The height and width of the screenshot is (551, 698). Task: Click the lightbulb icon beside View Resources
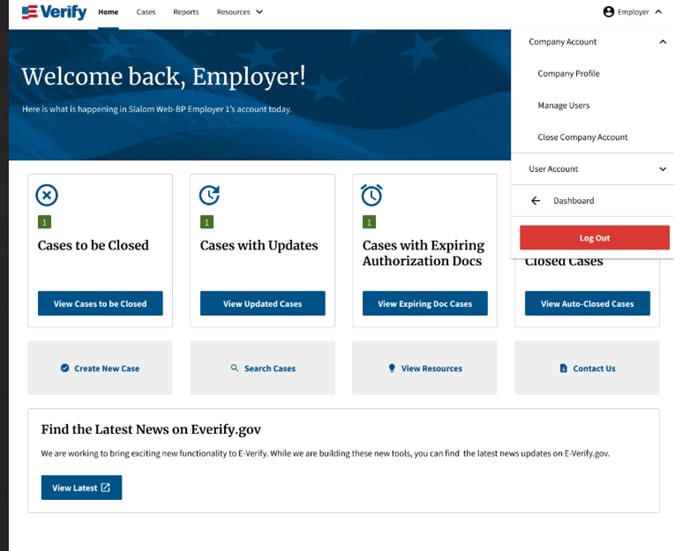coord(392,368)
